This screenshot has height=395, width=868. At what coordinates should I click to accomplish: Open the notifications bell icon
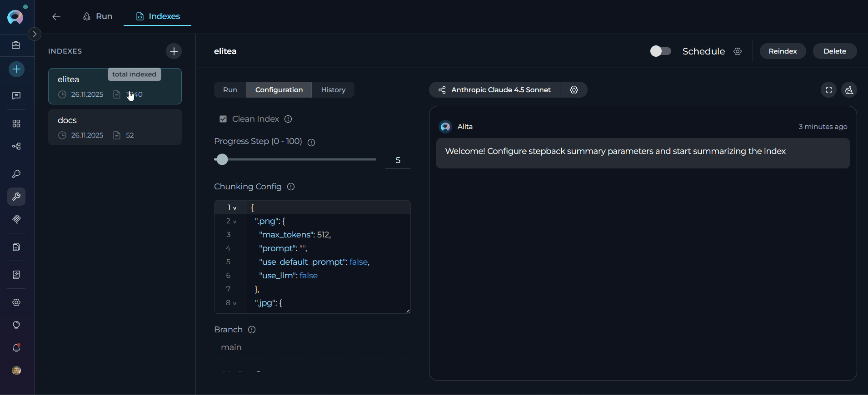pos(16,348)
